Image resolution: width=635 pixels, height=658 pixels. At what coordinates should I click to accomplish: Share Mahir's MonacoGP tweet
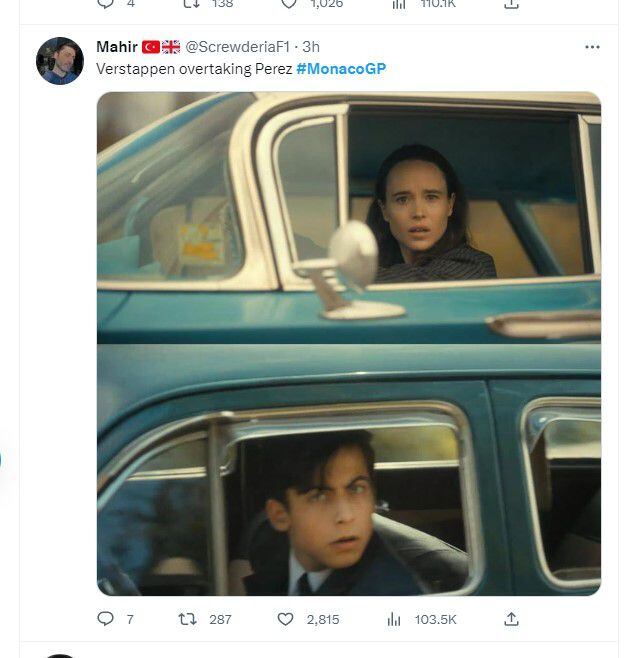coord(511,620)
